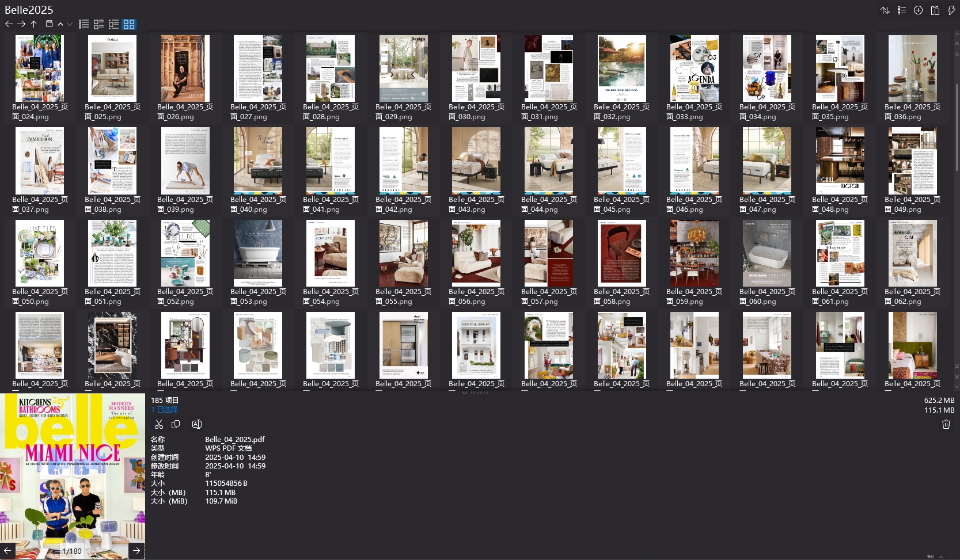This screenshot has width=960, height=560.
Task: Click the '1 已选择' selection link
Action: point(164,410)
